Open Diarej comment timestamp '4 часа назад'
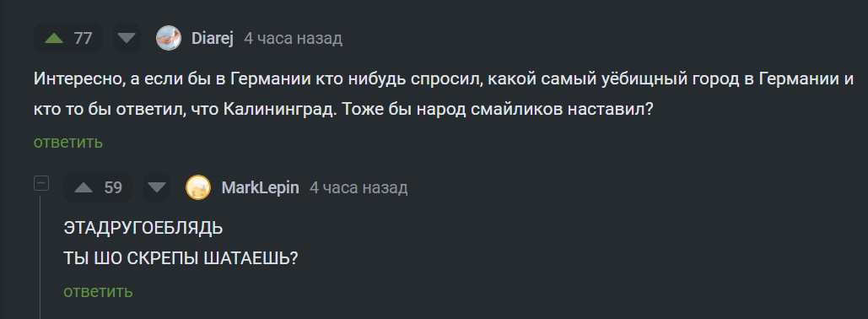This screenshot has height=319, width=868. [x=294, y=39]
